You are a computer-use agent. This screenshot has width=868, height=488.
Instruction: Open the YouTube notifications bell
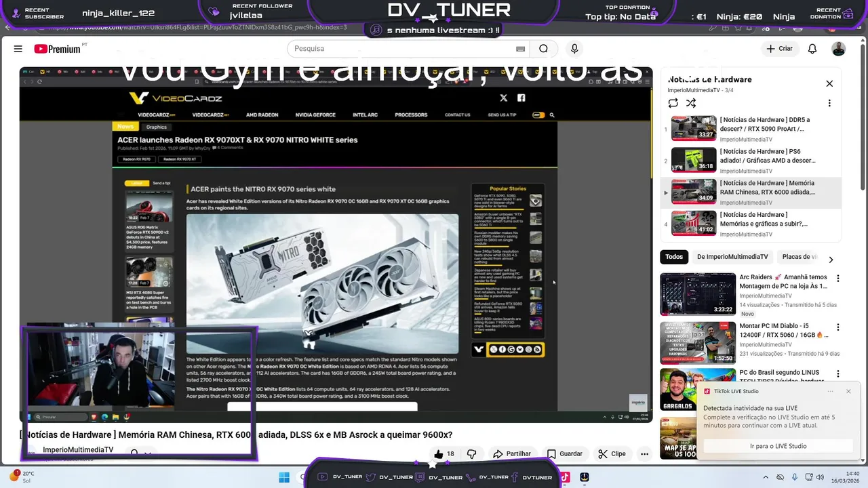pos(812,49)
